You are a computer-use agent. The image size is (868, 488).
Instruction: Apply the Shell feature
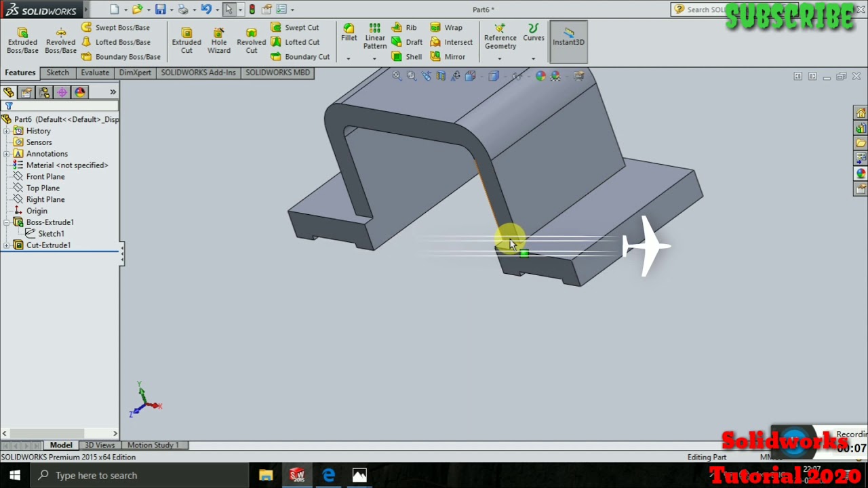point(406,57)
